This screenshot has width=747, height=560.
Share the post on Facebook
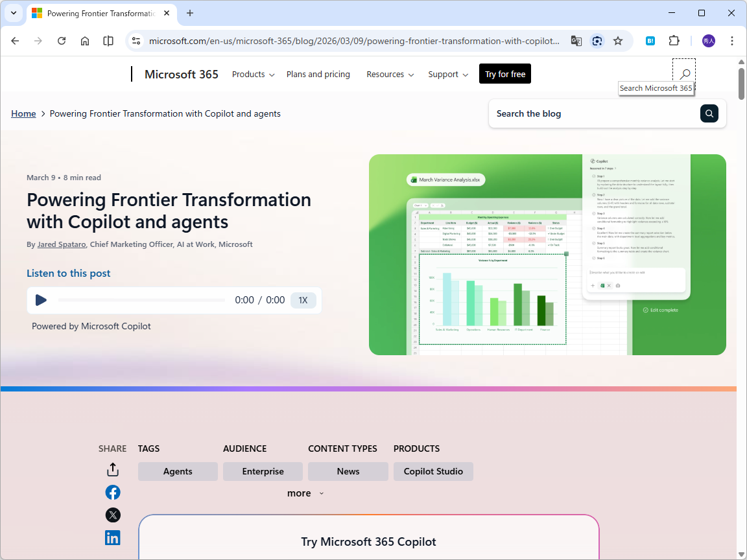[x=113, y=493]
